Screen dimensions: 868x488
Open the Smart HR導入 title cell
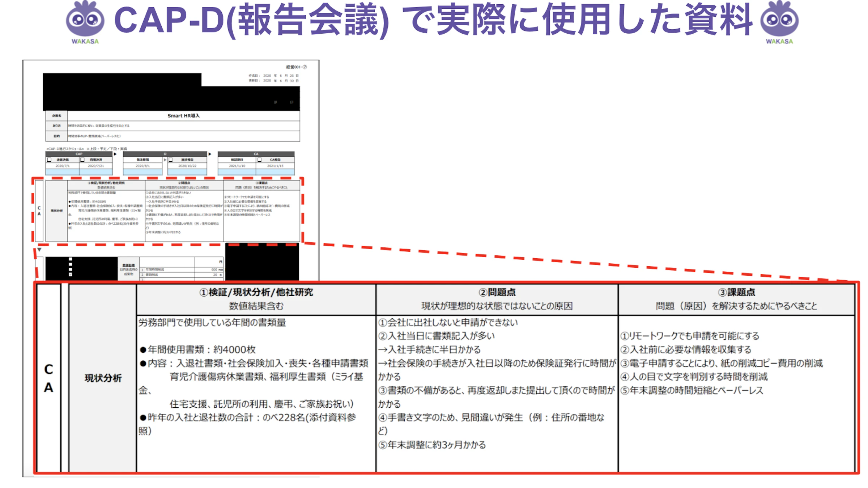click(x=184, y=116)
